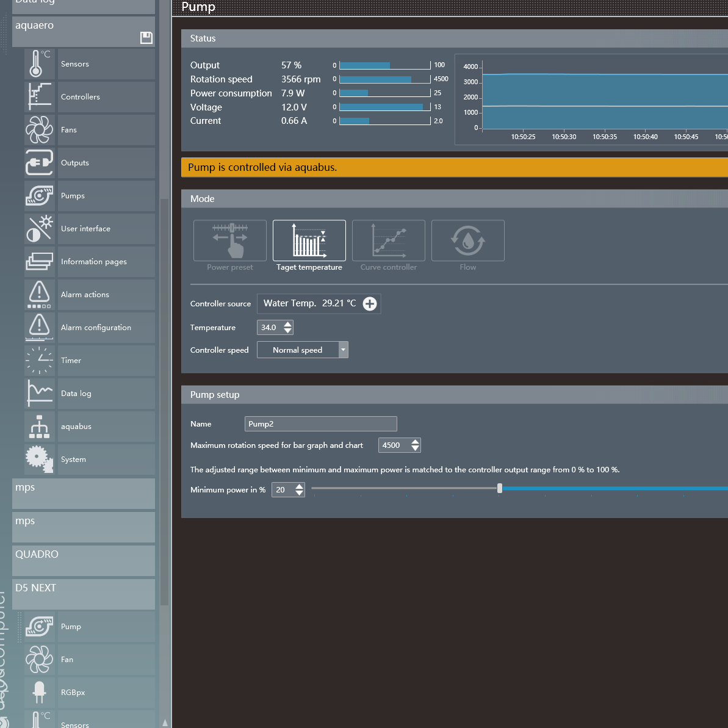Click the Alarm configuration warning icon

[40, 328]
